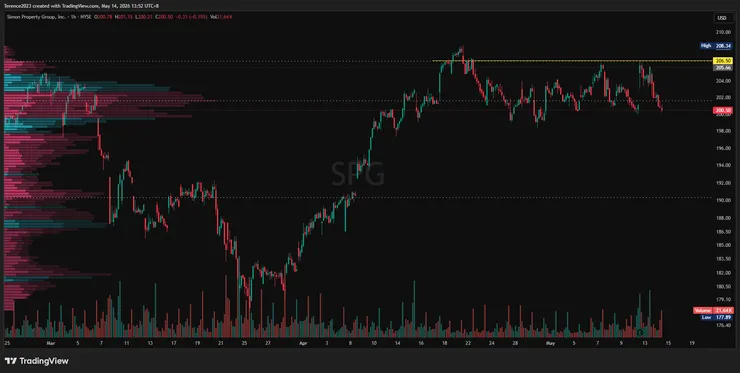Click the 186.50 tick on price axis
The width and height of the screenshot is (740, 373).
tap(723, 232)
